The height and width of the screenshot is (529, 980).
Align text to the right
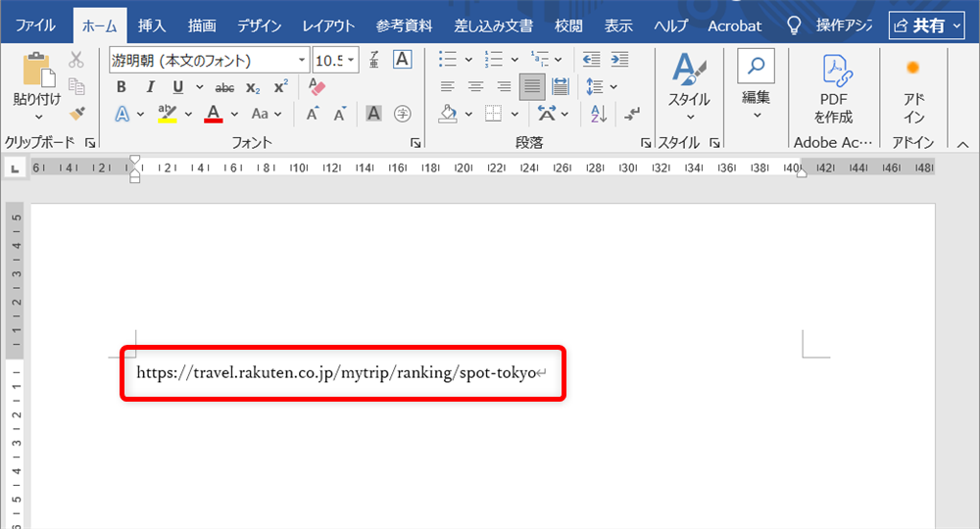504,86
